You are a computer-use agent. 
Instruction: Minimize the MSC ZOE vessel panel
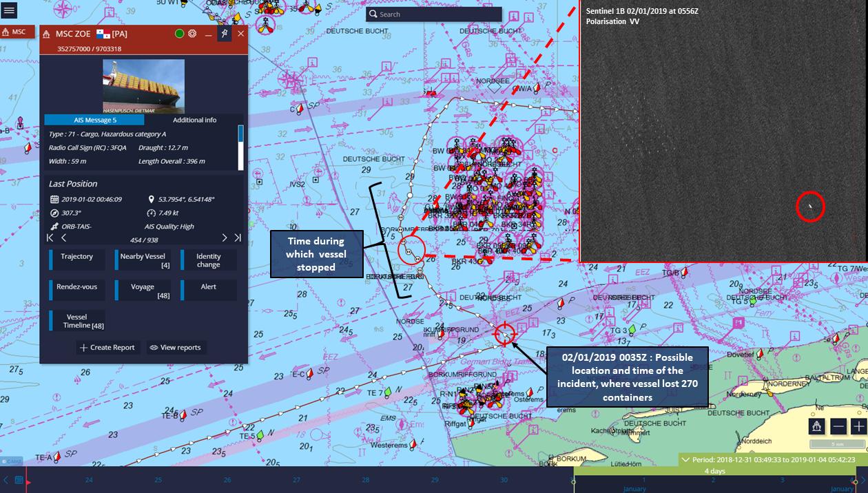[209, 34]
